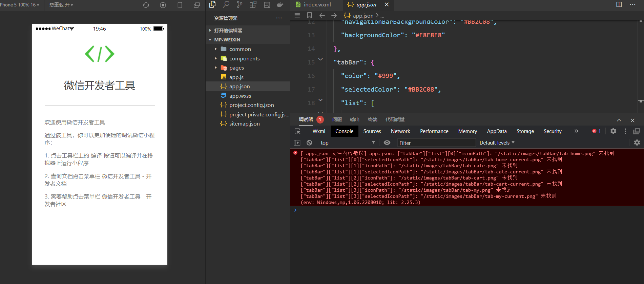Fold the tabBar block at line 15

320,59
